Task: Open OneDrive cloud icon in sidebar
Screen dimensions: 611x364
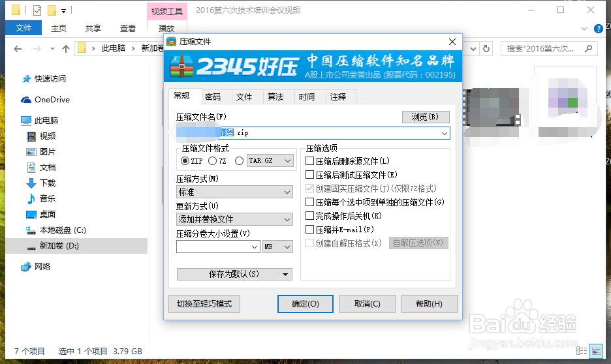Action: pos(26,100)
